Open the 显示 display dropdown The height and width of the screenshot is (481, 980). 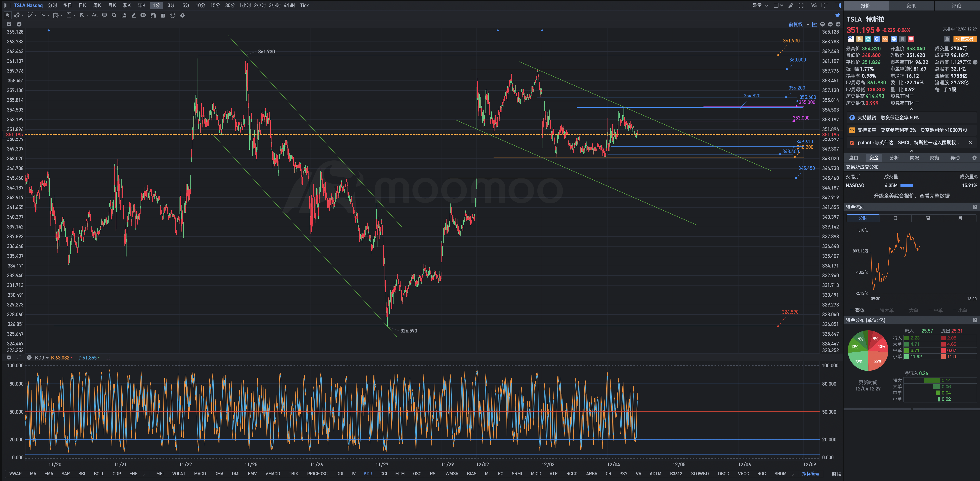tap(760, 5)
